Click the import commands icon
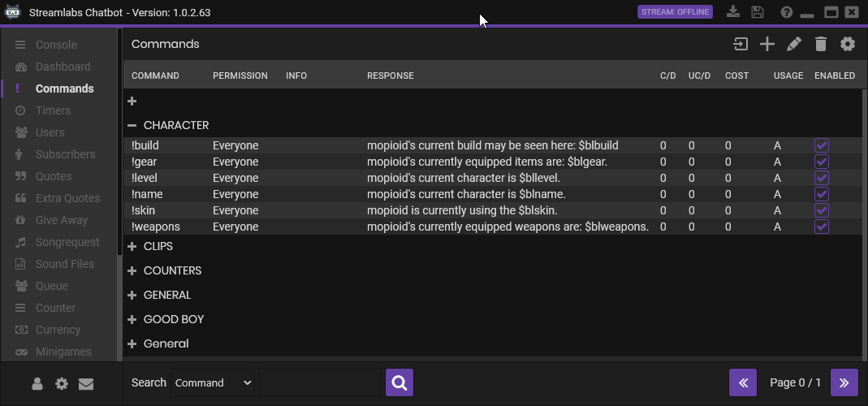Screen dimensions: 868x406 point(741,44)
